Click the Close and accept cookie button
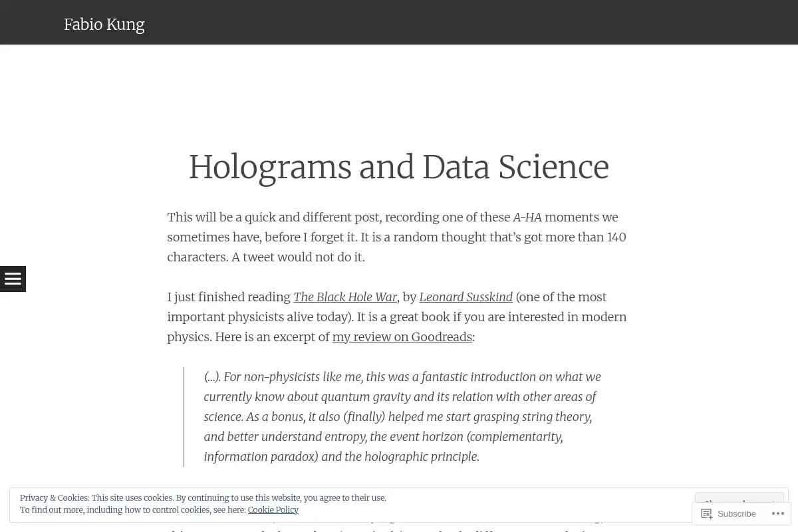Image resolution: width=798 pixels, height=532 pixels. 739,497
